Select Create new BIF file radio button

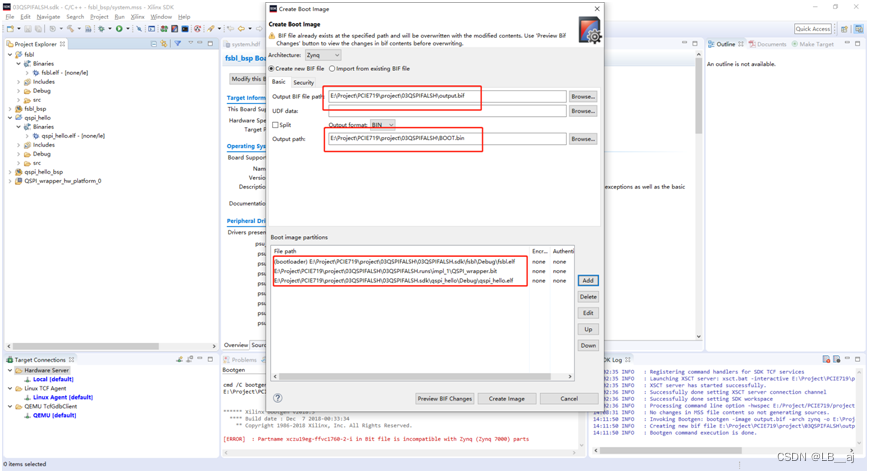click(272, 69)
